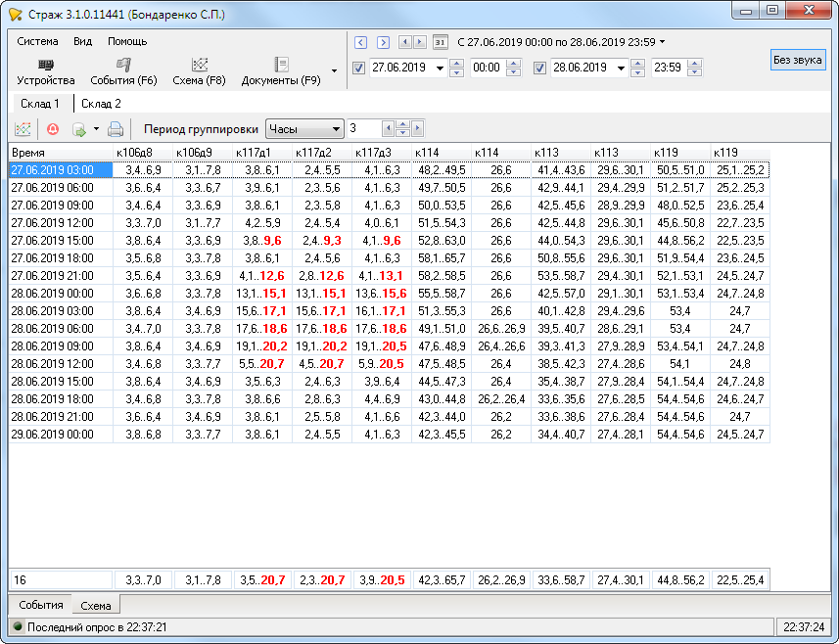Select the row 29.06.2019 00:00
The image size is (839, 644).
coord(389,435)
